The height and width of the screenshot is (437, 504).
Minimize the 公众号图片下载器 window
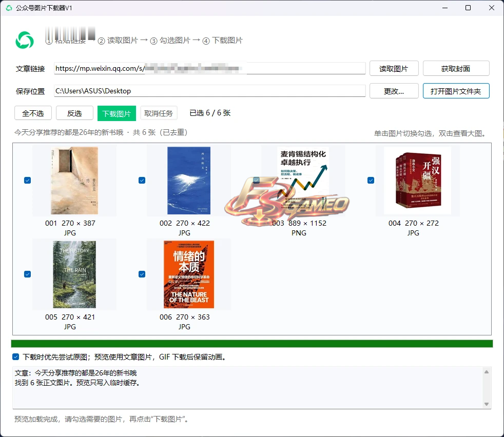(445, 8)
